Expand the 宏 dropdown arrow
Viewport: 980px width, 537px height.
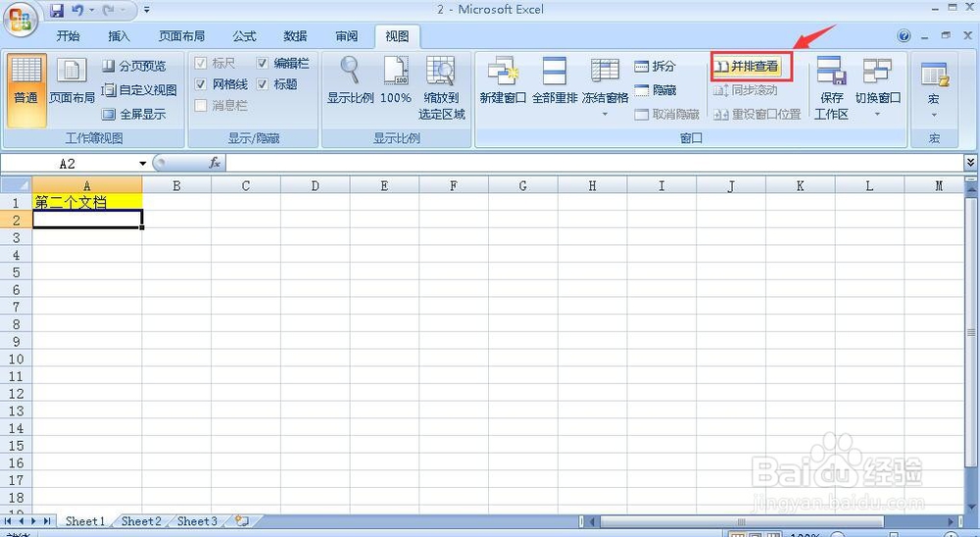click(x=934, y=115)
